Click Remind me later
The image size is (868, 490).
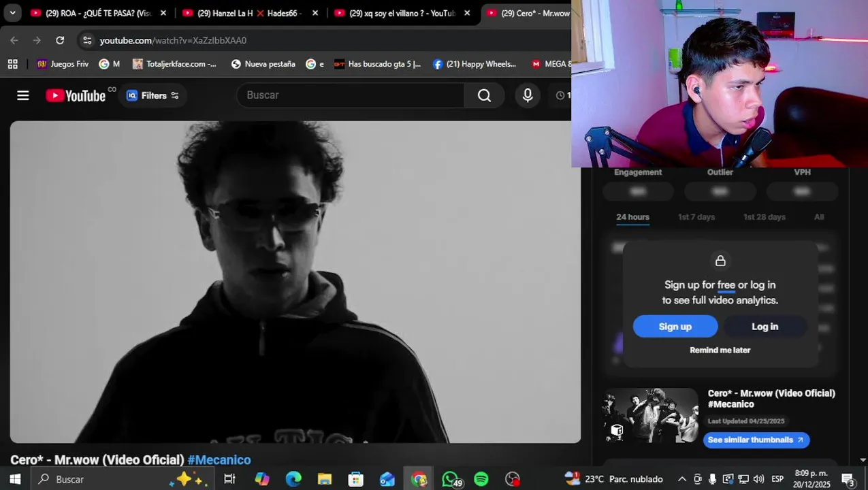tap(720, 350)
